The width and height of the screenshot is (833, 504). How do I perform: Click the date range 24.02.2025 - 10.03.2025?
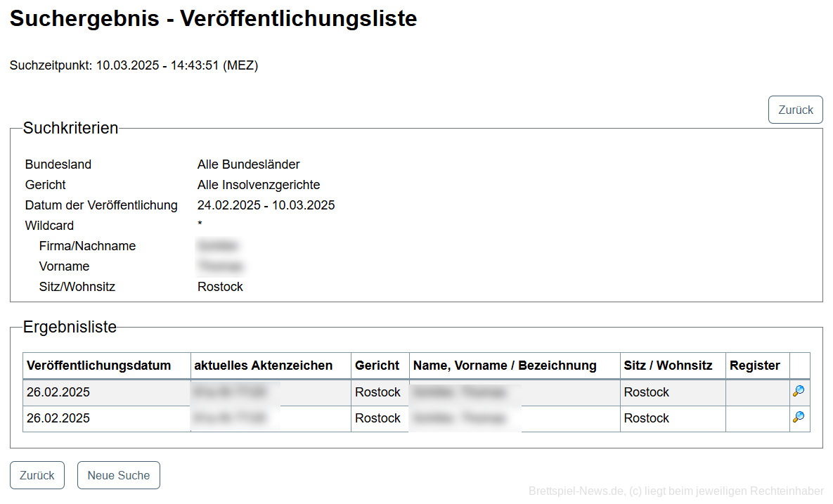(x=266, y=205)
